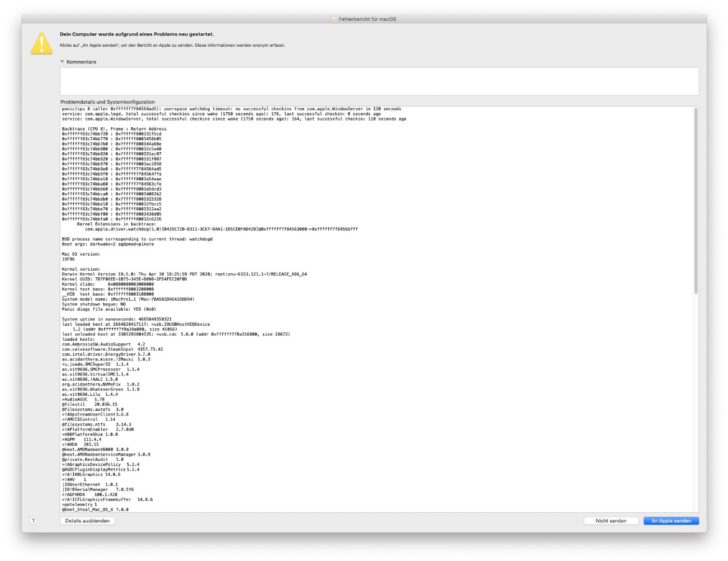Select the 'service: com.apple.logd' line
728x561 pixels.
(221, 114)
